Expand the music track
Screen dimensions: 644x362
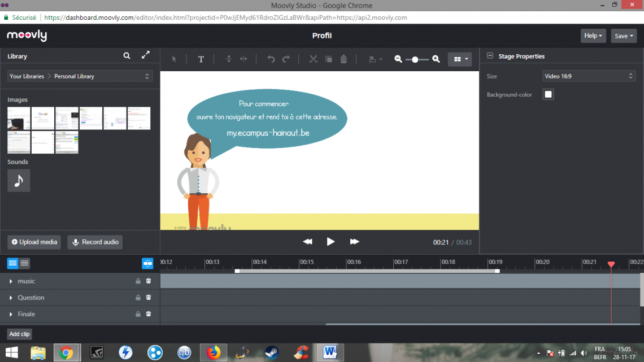[x=11, y=281]
